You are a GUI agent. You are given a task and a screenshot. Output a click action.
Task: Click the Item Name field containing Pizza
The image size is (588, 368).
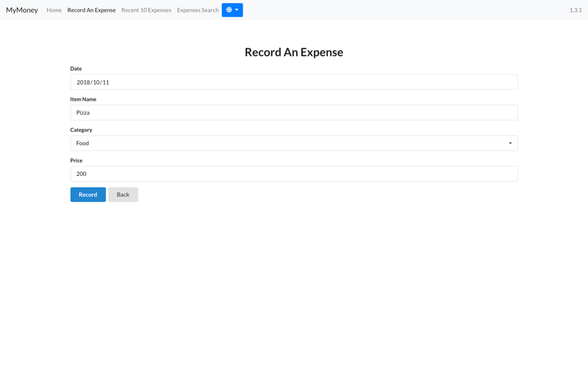[x=294, y=113]
